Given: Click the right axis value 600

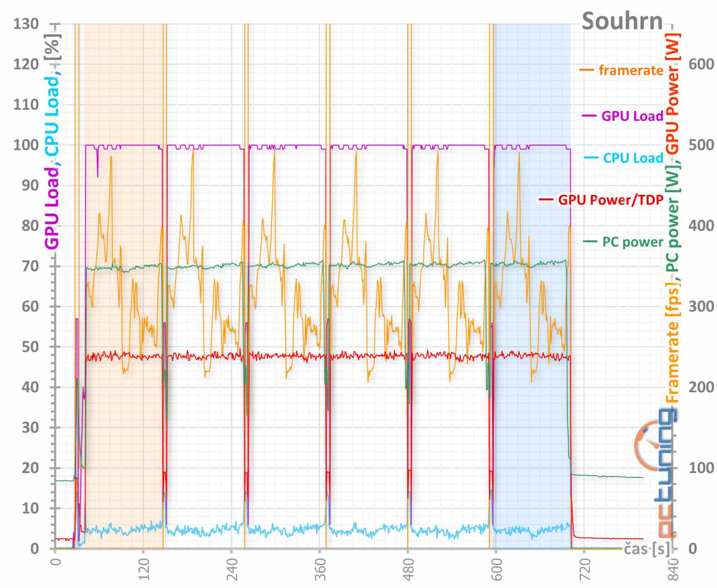Looking at the screenshot, I should (x=701, y=64).
